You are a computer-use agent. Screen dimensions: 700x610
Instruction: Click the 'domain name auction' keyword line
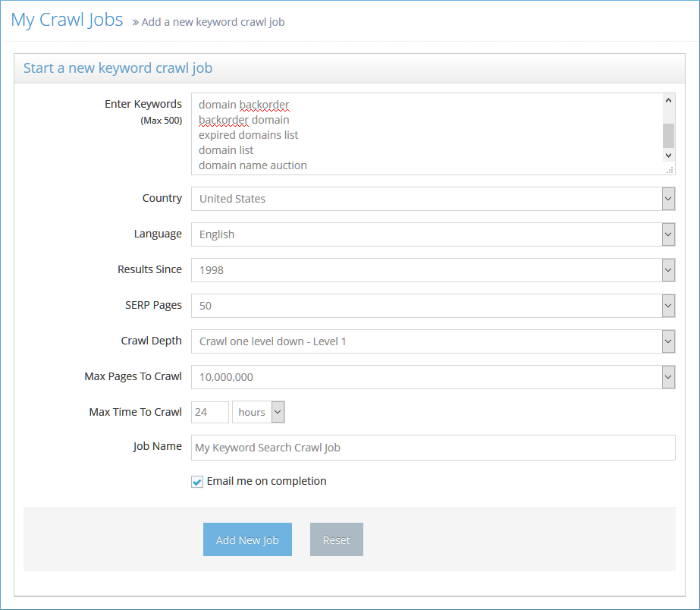[x=253, y=165]
